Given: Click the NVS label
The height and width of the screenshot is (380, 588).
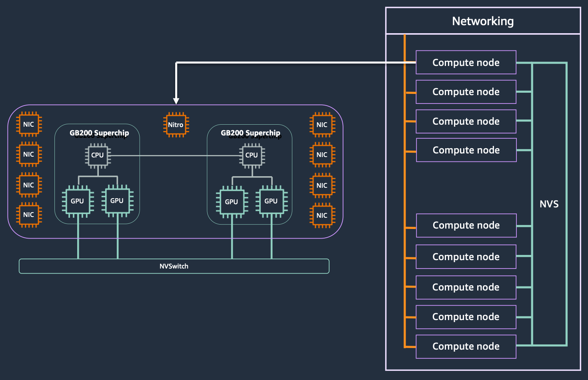Looking at the screenshot, I should pyautogui.click(x=549, y=204).
